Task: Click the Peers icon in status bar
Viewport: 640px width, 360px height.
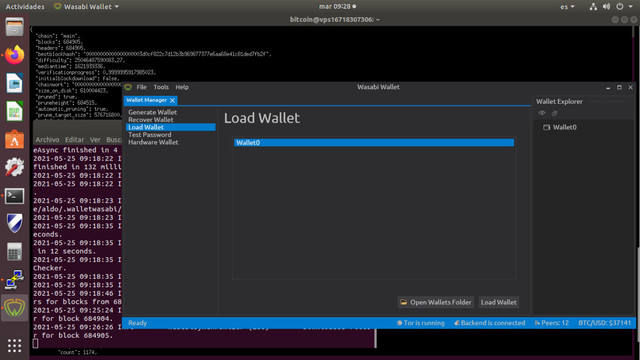Action: coord(537,323)
